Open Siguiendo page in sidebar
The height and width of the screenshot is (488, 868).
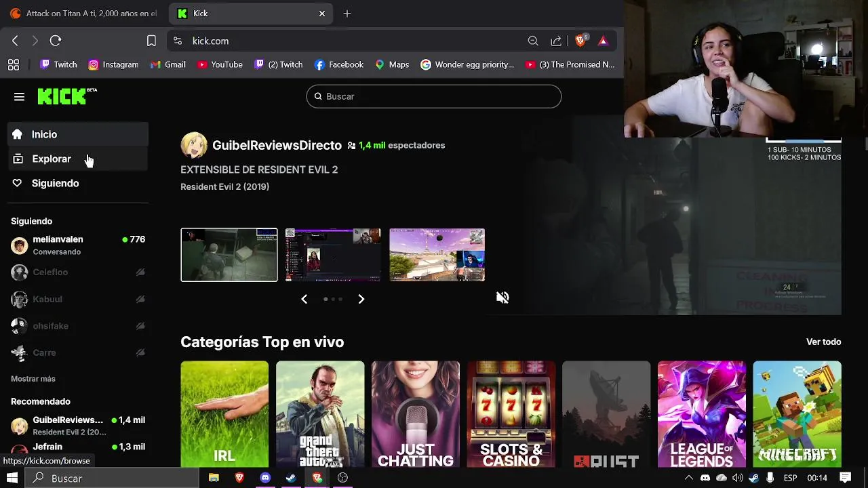(78, 183)
